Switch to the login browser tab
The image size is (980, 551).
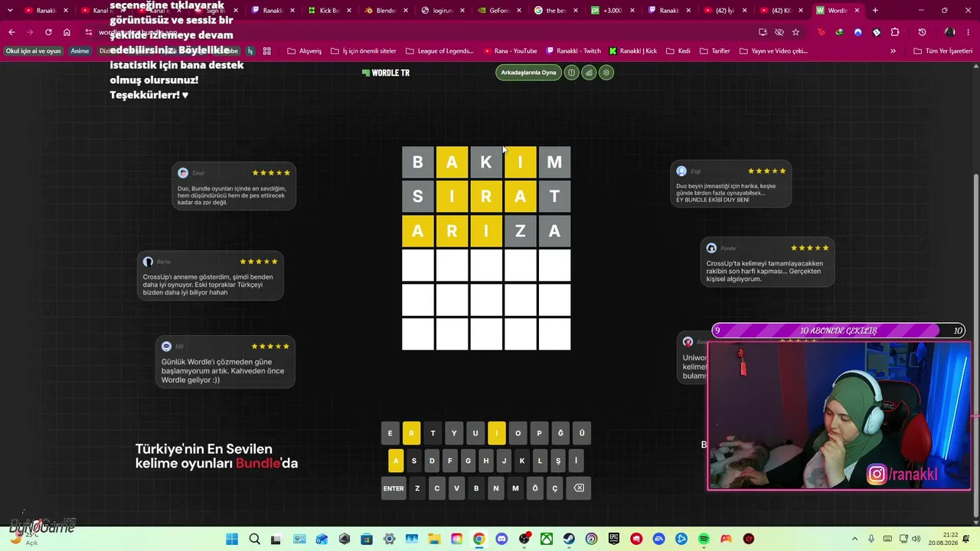443,11
